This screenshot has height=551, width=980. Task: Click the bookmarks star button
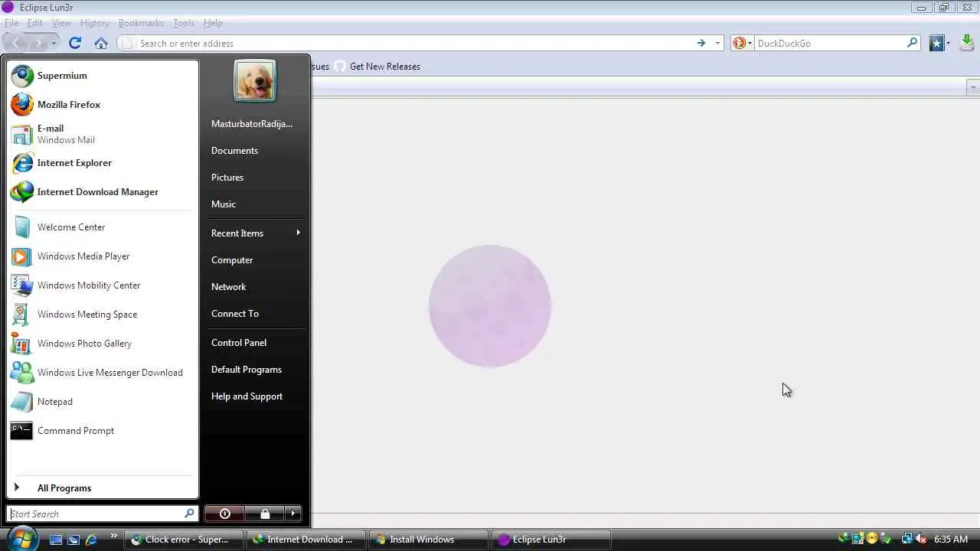936,44
